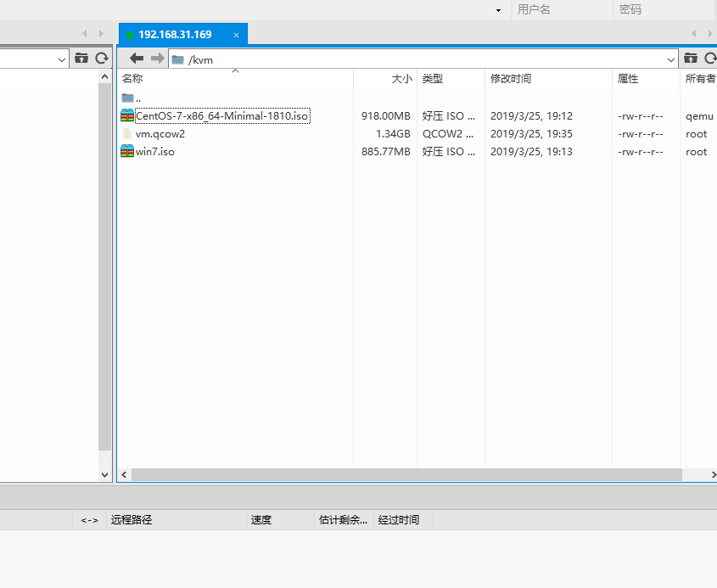Image resolution: width=717 pixels, height=588 pixels.
Task: Refresh the local pane's file list
Action: [102, 58]
